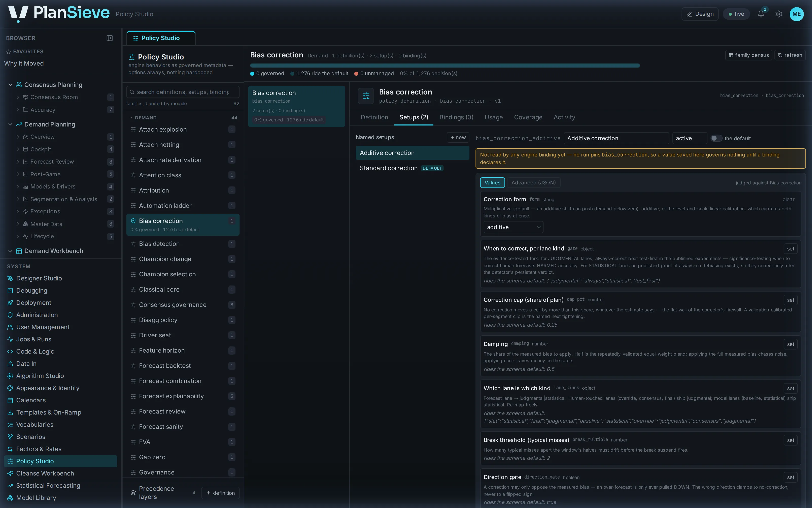Viewport: 812px width, 508px height.
Task: Open Appearance & Identity palette item
Action: pyautogui.click(x=61, y=388)
